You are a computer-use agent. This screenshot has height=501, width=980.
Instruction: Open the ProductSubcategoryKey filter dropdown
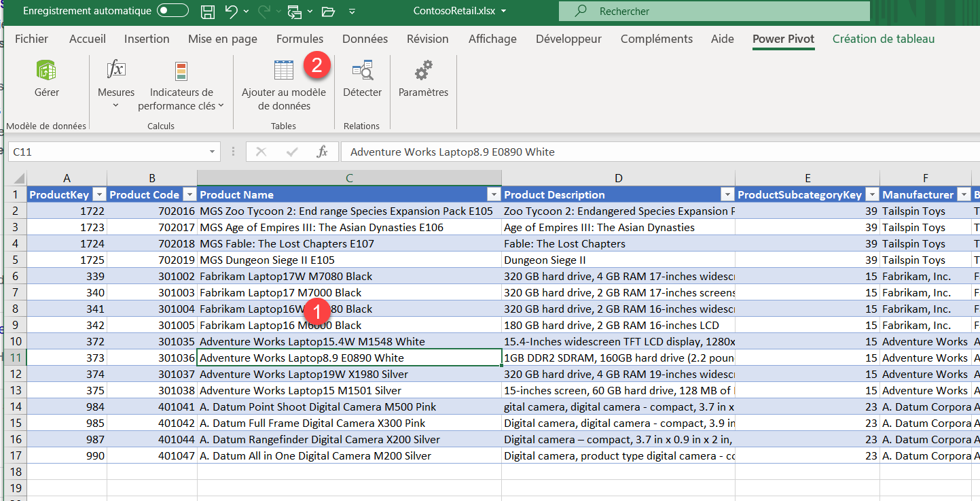[x=871, y=195]
